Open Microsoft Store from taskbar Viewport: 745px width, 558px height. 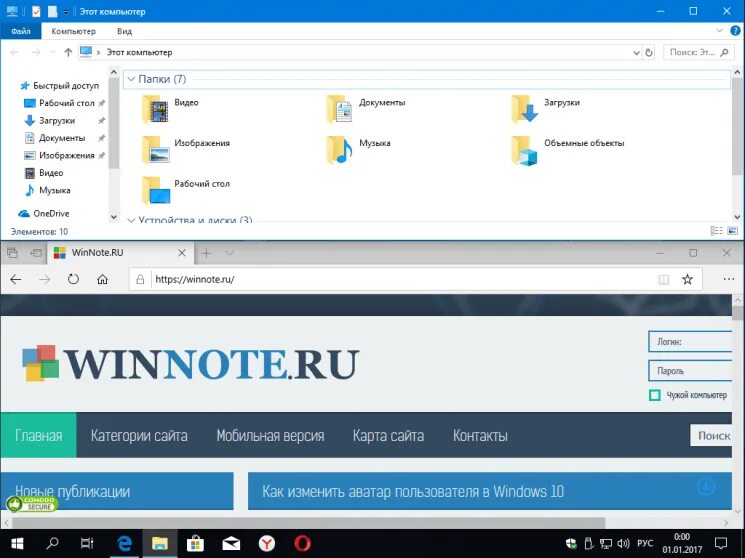pyautogui.click(x=195, y=543)
